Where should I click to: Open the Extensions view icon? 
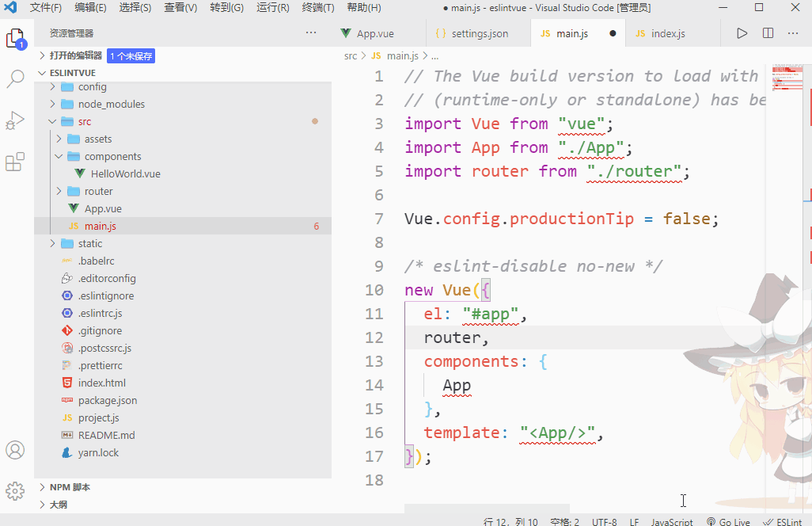tap(15, 162)
